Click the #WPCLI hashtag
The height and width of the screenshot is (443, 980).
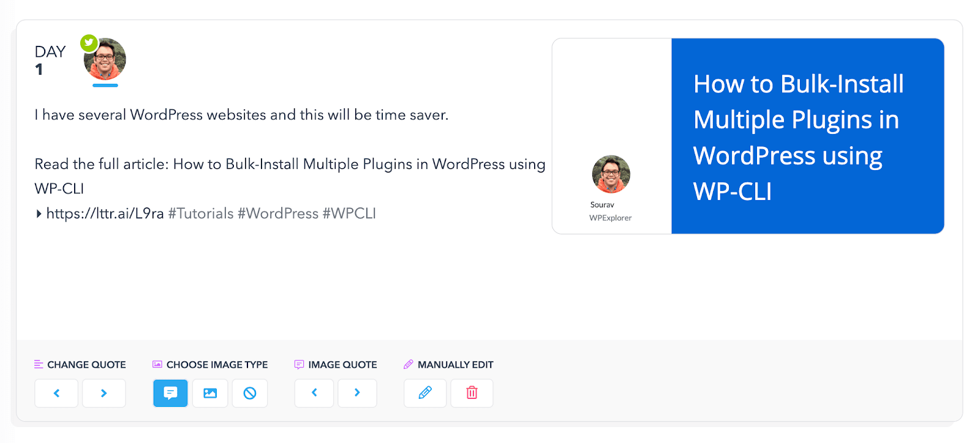point(349,214)
